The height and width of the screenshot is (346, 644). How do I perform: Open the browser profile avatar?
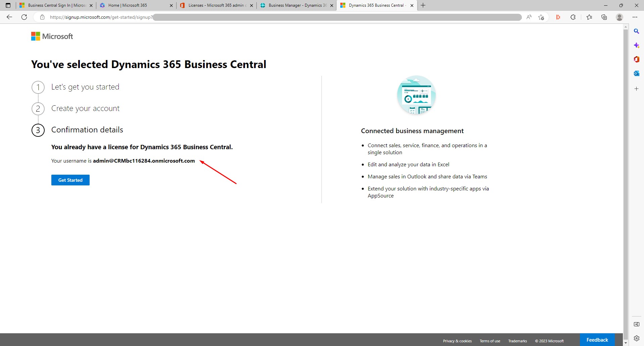coord(620,17)
